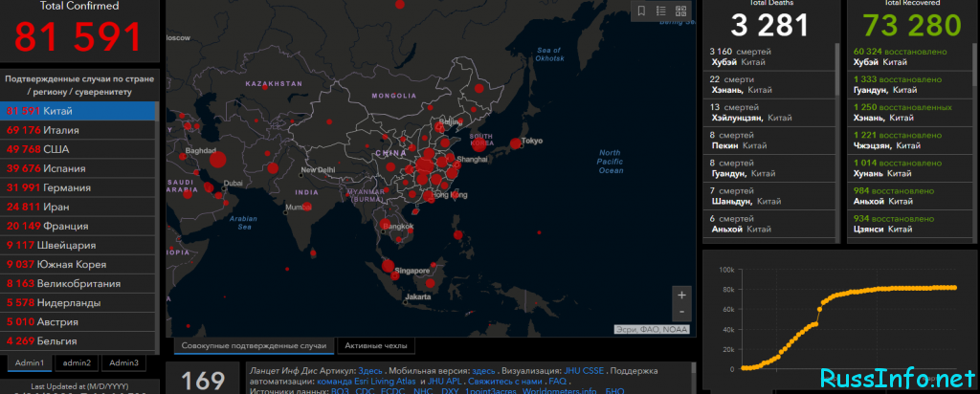980x394 pixels.
Task: Zoom out the map with minus button
Action: (x=681, y=311)
